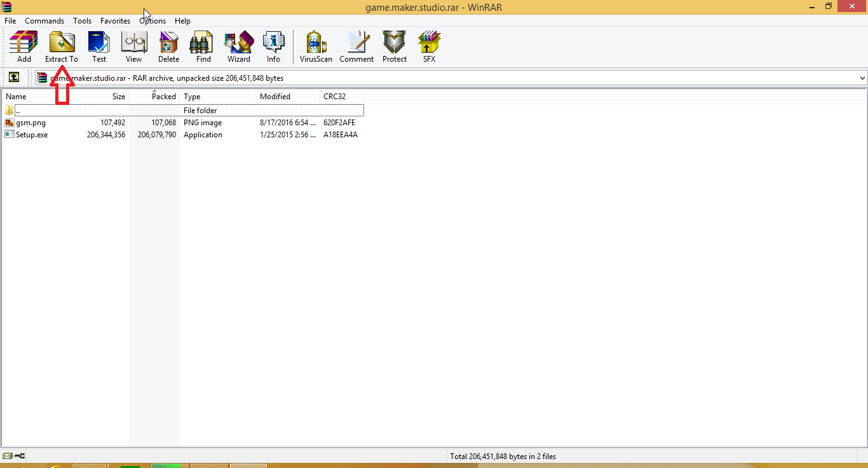Select the gsm.png file name
The height and width of the screenshot is (468, 868).
(x=31, y=123)
